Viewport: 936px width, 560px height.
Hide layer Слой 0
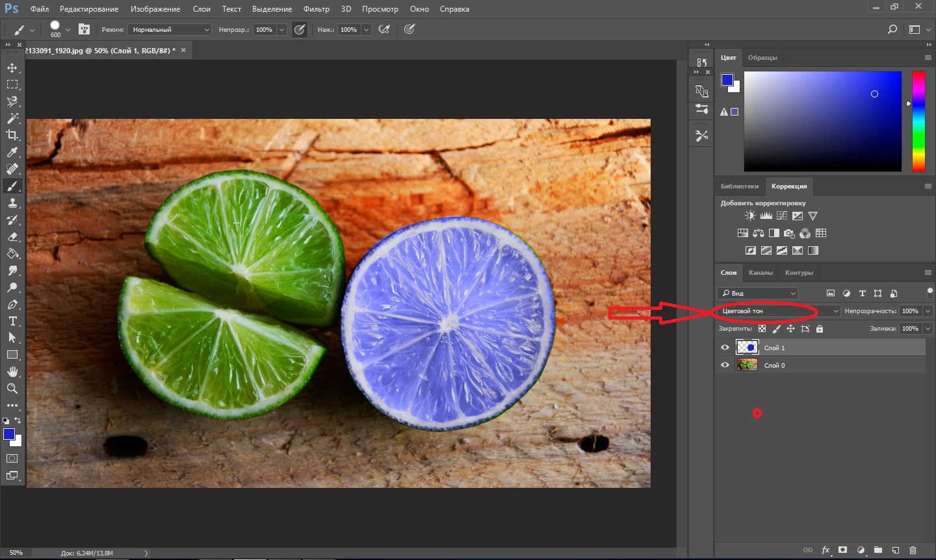(725, 365)
